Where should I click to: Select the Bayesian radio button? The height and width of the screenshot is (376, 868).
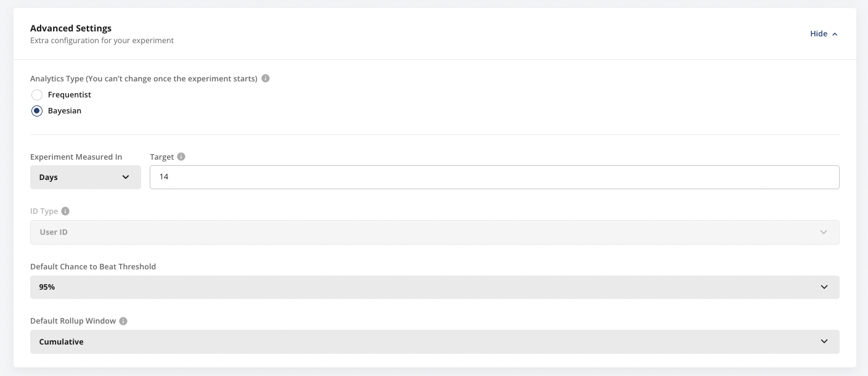(36, 111)
